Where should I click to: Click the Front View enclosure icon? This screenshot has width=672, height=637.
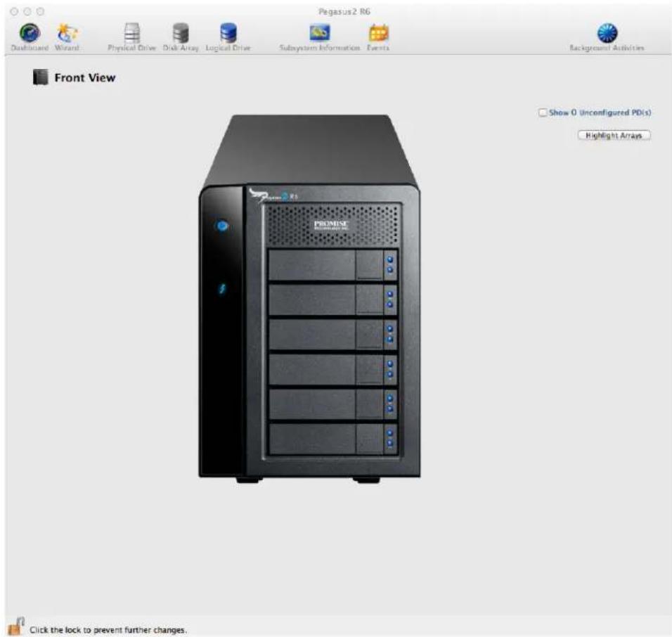coord(40,77)
